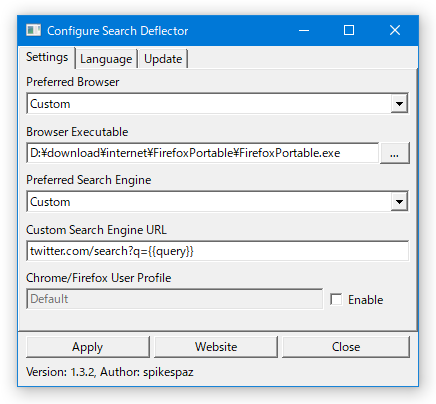Minimize the Configure Search Deflector window

pos(304,30)
